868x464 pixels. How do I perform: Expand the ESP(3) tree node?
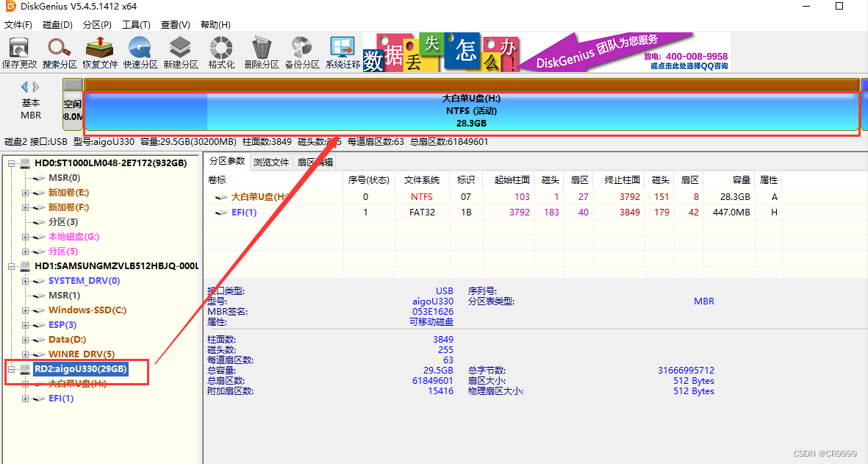[26, 325]
